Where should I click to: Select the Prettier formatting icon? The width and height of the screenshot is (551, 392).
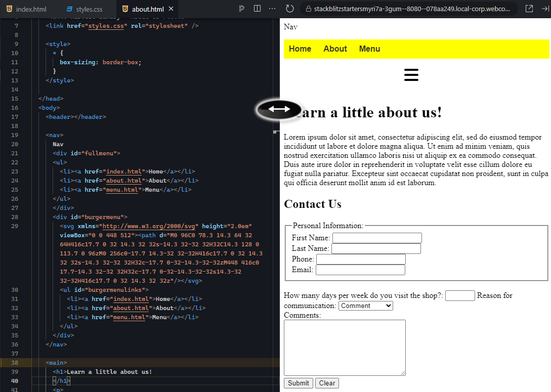241,8
